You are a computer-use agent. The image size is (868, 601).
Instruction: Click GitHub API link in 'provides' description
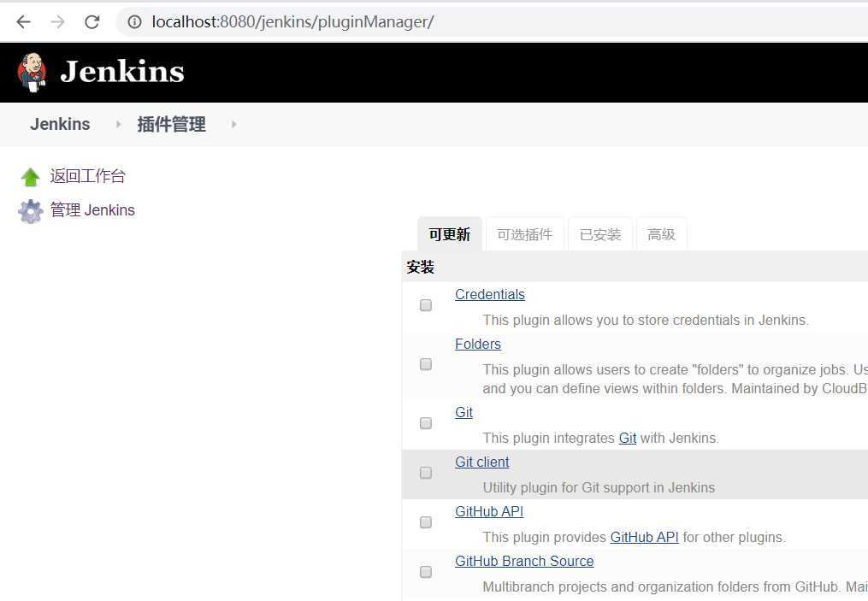644,538
